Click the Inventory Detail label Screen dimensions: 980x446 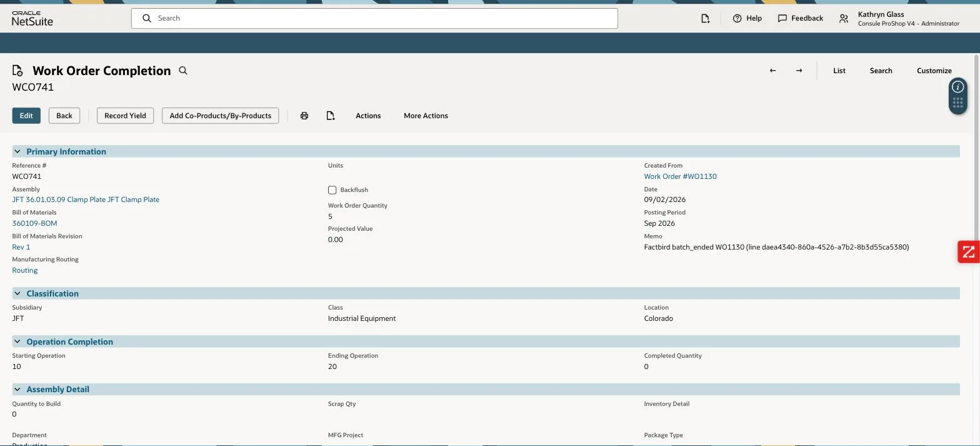coord(666,403)
